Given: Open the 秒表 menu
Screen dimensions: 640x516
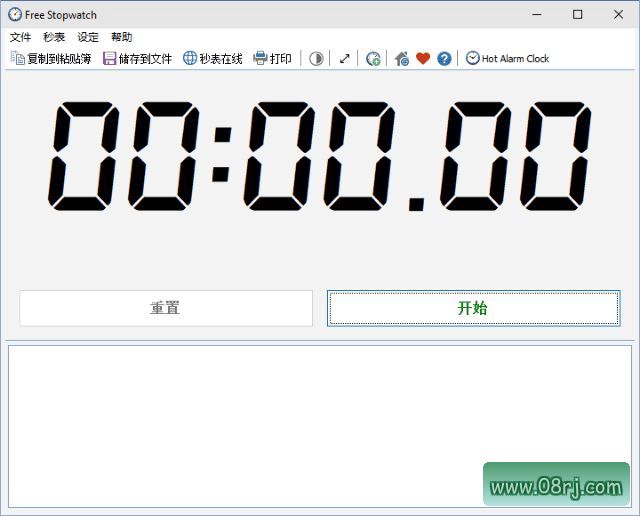Looking at the screenshot, I should point(54,37).
